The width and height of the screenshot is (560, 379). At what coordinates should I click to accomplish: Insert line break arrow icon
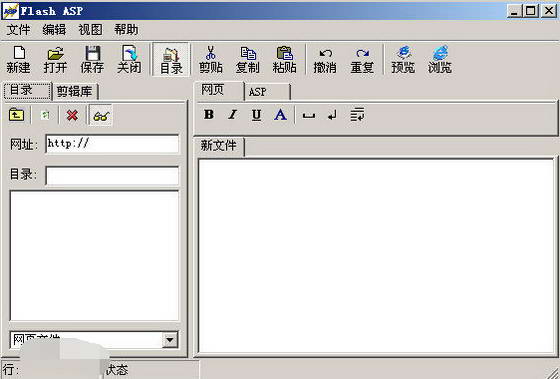click(332, 115)
